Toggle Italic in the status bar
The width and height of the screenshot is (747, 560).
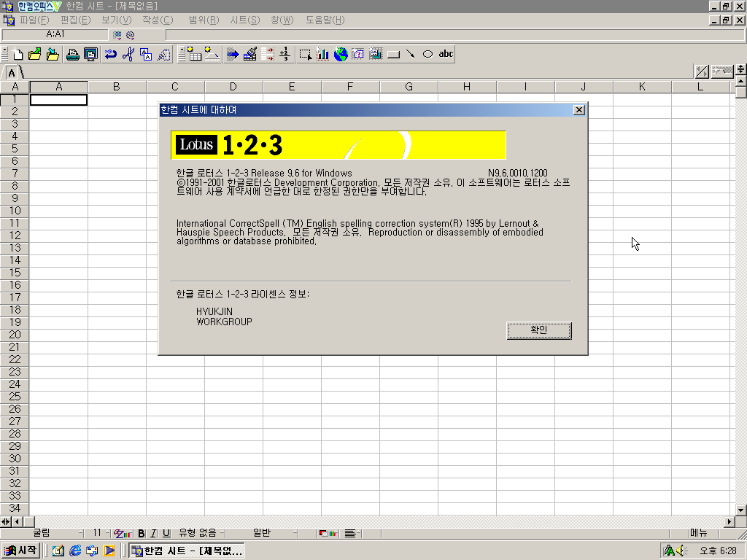click(153, 533)
